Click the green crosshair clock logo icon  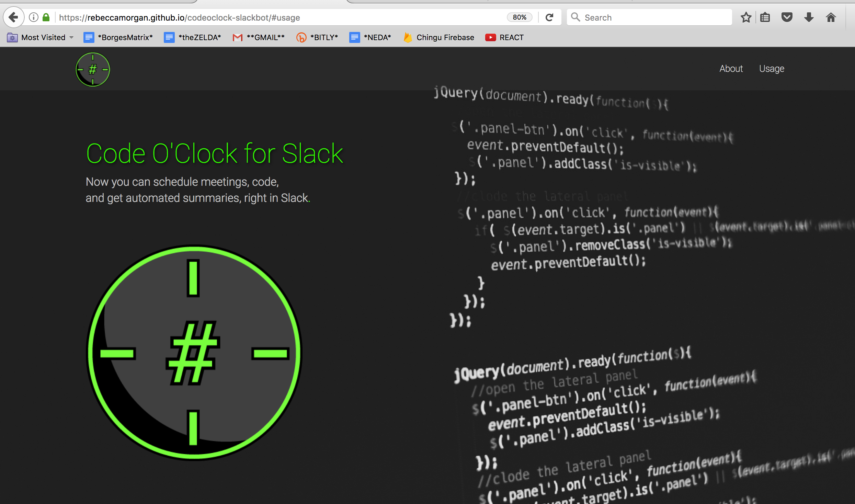tap(93, 68)
